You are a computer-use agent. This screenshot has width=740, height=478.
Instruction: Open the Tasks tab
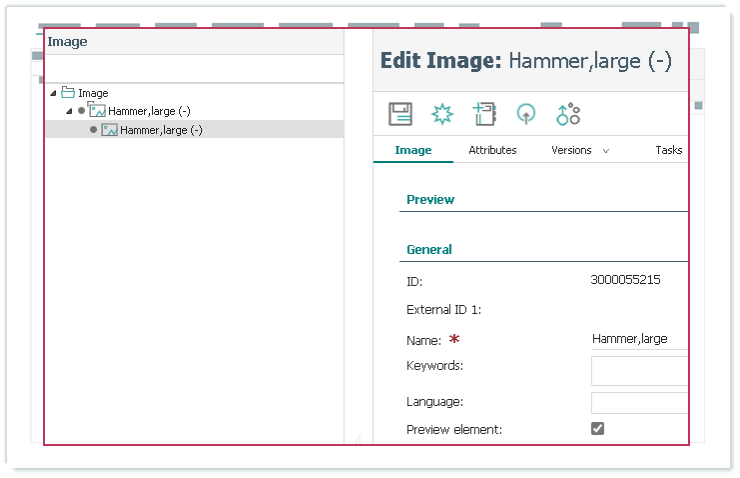(668, 150)
